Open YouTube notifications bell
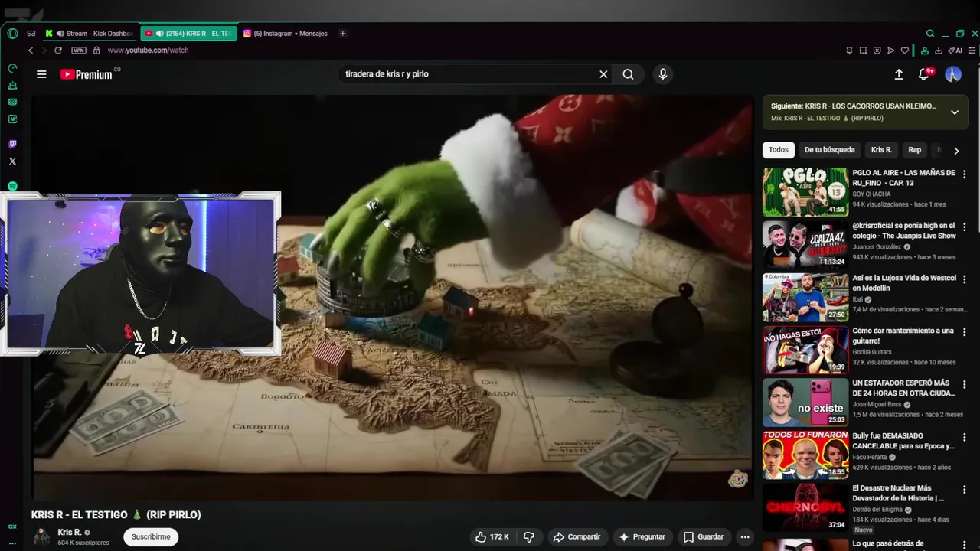 pos(925,74)
